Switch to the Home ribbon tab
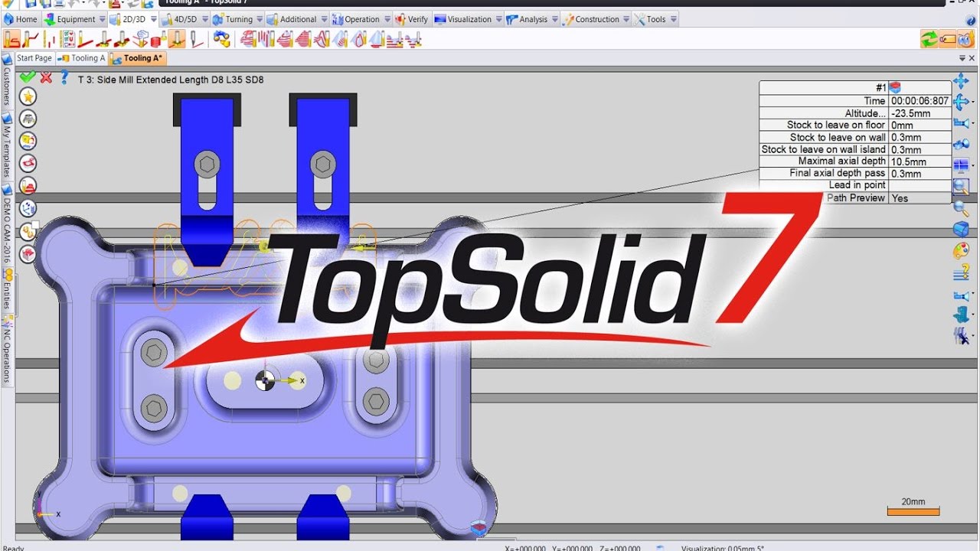The height and width of the screenshot is (551, 980). click(21, 19)
